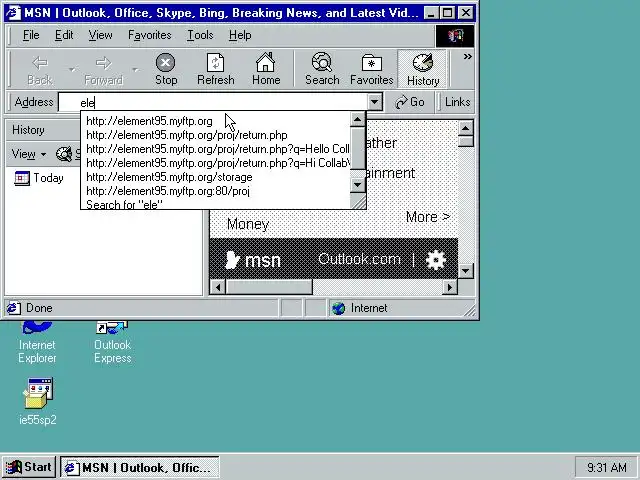This screenshot has width=640, height=480.
Task: Click the Internet security zone icon
Action: (338, 308)
